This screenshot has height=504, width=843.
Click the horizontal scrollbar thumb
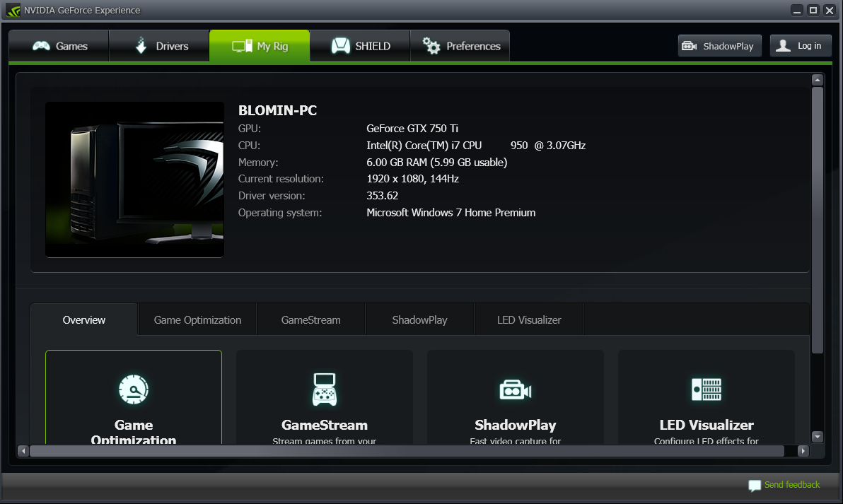pyautogui.click(x=407, y=451)
